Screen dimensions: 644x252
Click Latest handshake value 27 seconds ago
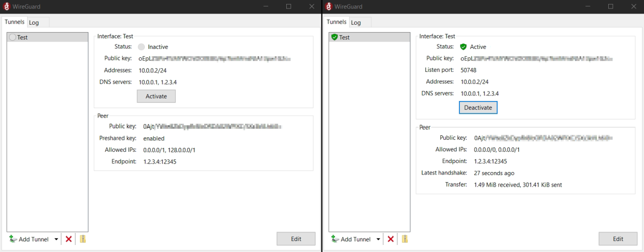494,173
